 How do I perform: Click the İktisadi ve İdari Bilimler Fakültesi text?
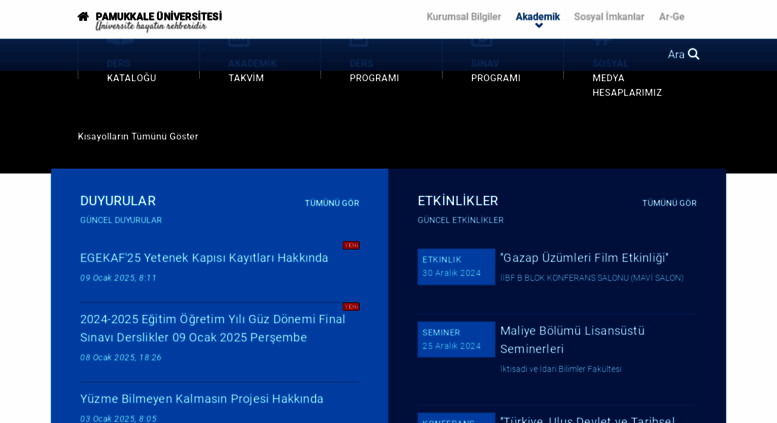560,369
